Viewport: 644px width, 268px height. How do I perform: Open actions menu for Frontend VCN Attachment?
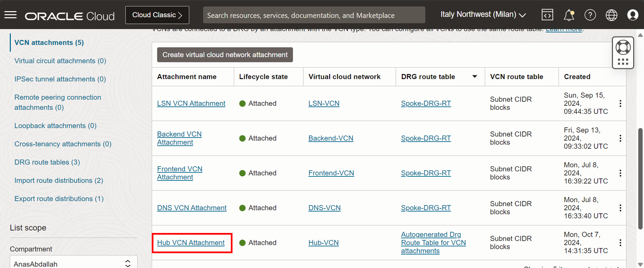620,173
